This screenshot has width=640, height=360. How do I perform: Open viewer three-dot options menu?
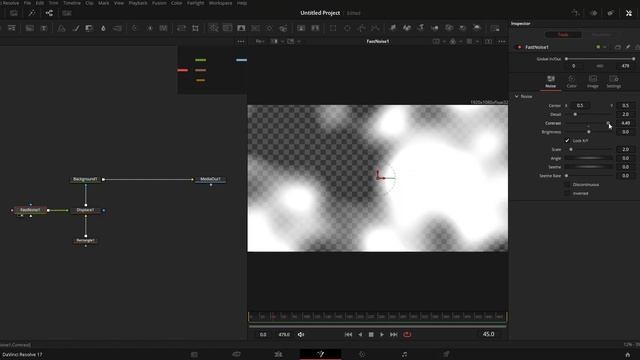pyautogui.click(x=502, y=41)
